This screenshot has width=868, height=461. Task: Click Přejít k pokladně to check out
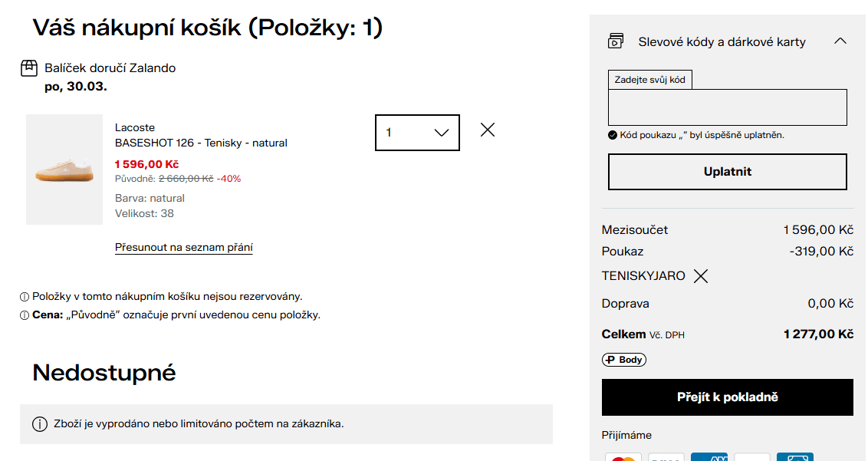[727, 397]
